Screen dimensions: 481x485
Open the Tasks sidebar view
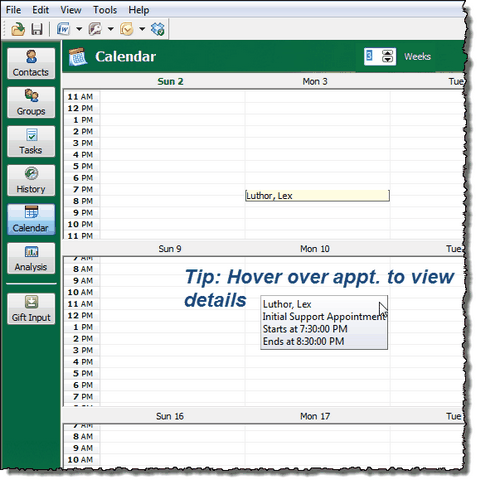click(31, 141)
